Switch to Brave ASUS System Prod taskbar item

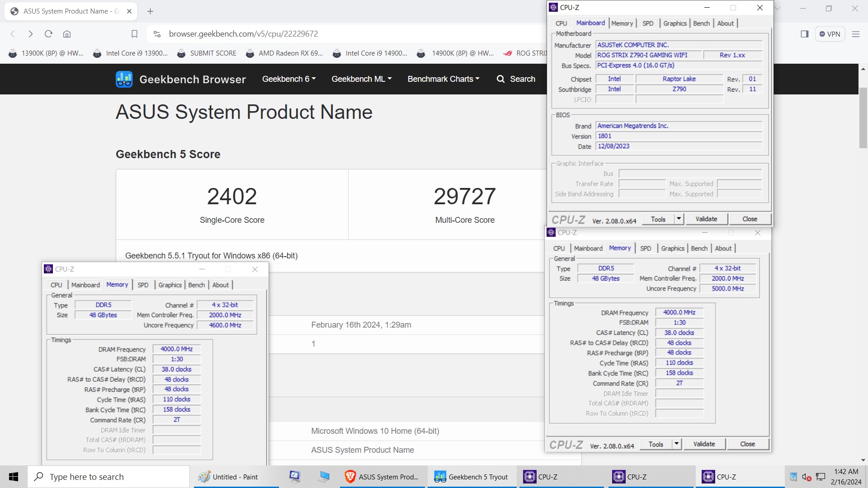coord(382,477)
